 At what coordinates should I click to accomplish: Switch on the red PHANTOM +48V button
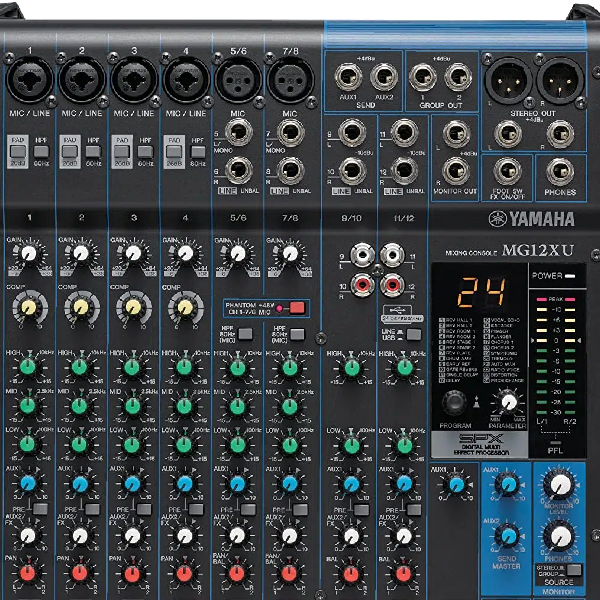coord(297,308)
